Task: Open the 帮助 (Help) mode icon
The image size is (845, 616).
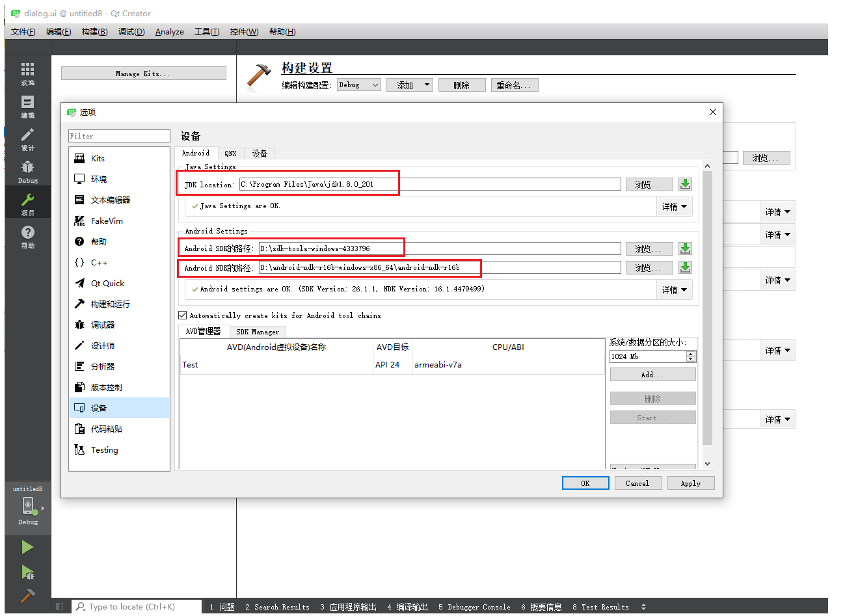Action: coord(27,235)
